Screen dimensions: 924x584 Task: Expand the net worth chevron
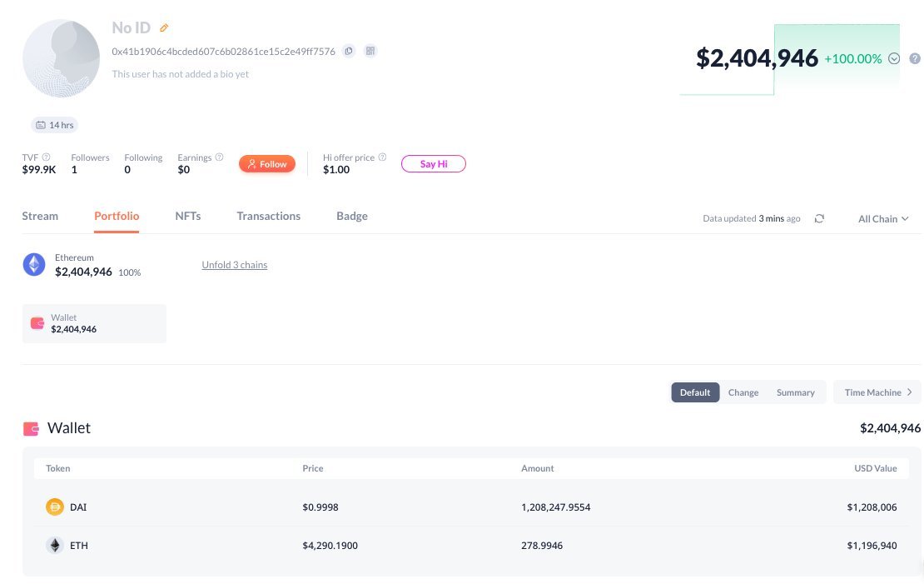click(893, 58)
